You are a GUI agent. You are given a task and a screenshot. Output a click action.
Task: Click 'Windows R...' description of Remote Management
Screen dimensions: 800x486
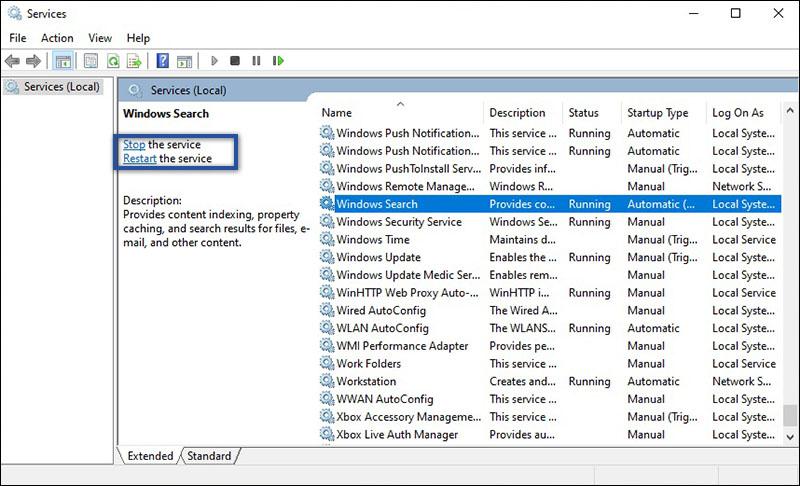click(521, 187)
